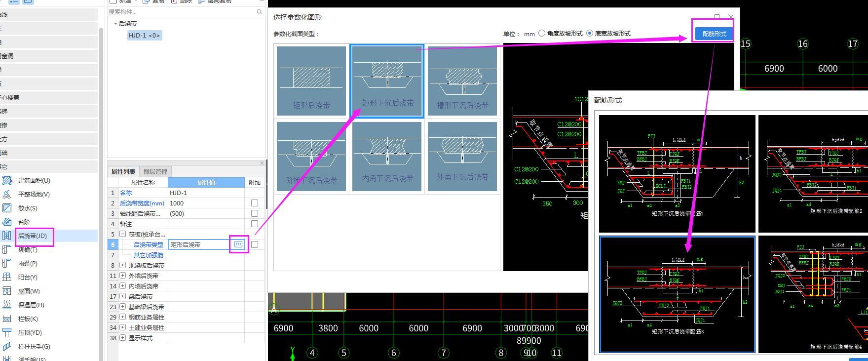Image resolution: width=868 pixels, height=361 pixels.
Task: Expand the 梁后浇带 property group
Action: 122,296
